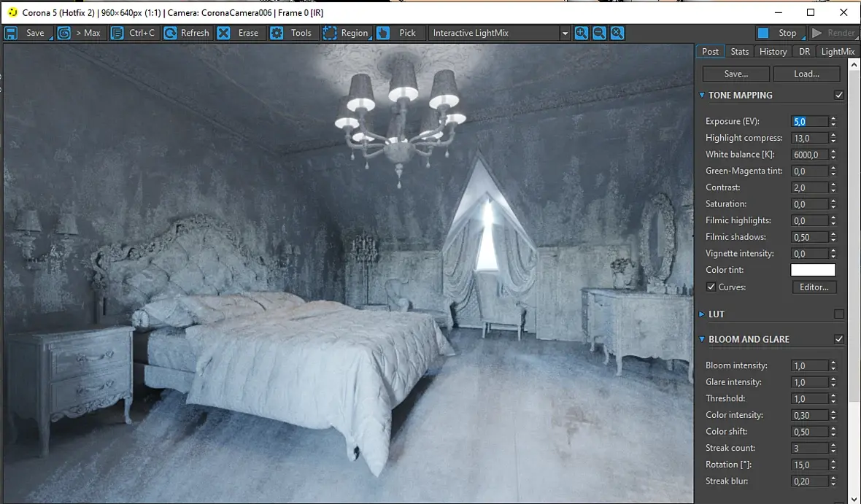Click the Color tint white swatch

pyautogui.click(x=813, y=270)
